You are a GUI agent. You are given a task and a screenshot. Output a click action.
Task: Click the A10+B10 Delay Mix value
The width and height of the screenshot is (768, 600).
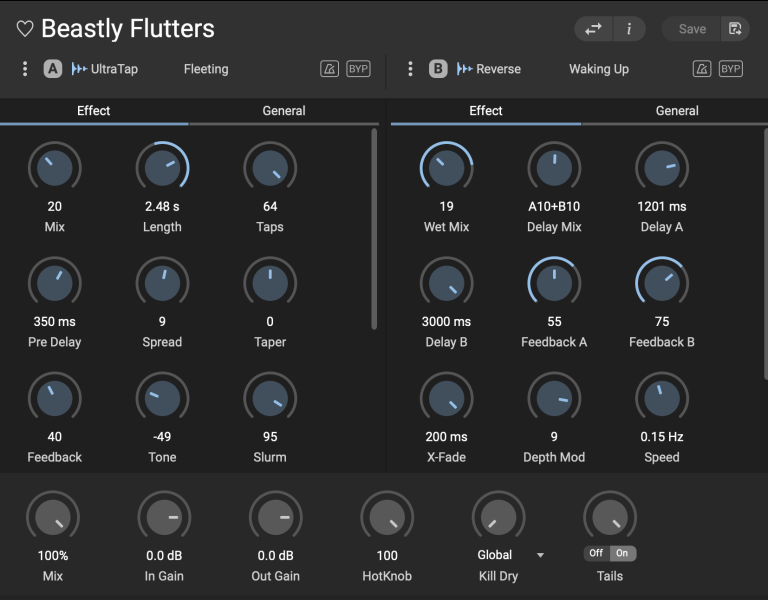coord(554,206)
